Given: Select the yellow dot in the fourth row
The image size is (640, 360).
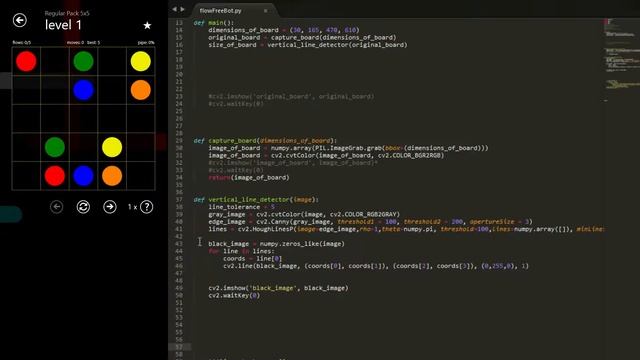Looking at the screenshot, I should tap(112, 147).
